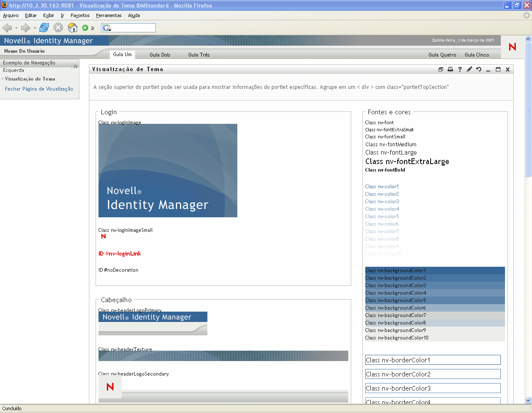Open the Ferramentas menu

tap(109, 15)
